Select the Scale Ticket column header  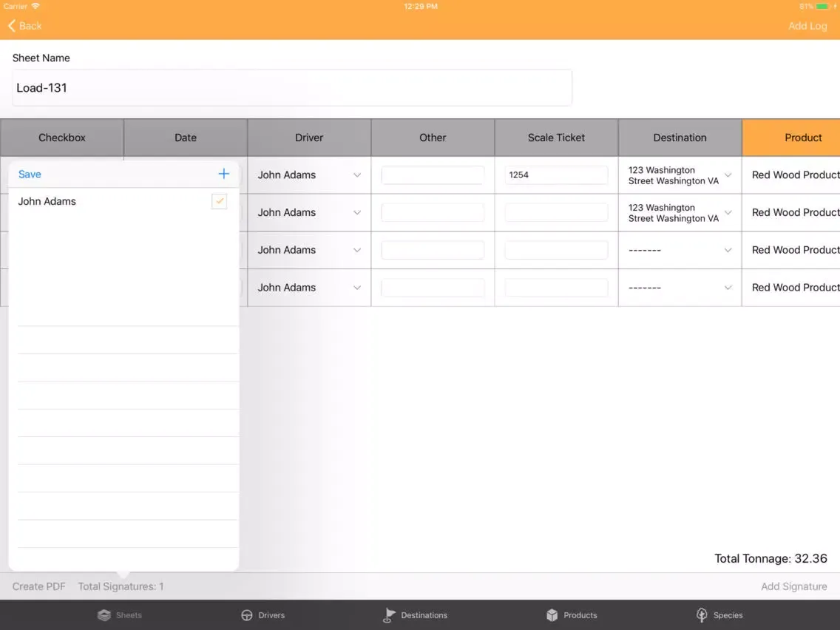point(556,138)
